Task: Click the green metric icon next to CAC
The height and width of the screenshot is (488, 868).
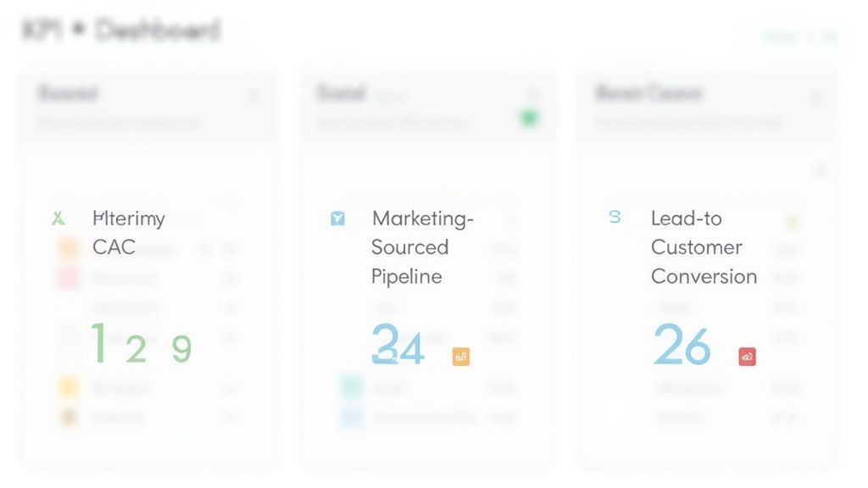Action: point(57,218)
